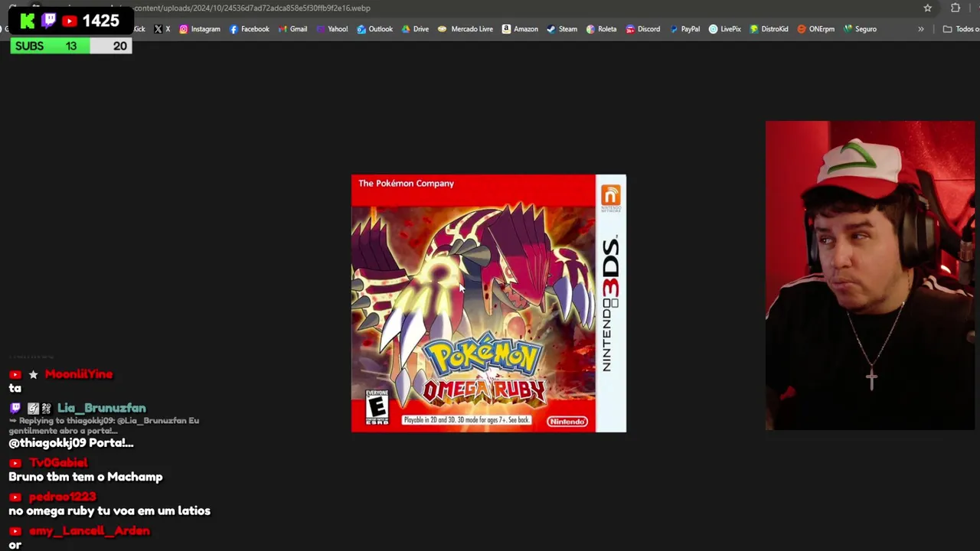Open the ONErpm bookmark
Viewport: 980px width, 551px height.
tap(816, 29)
